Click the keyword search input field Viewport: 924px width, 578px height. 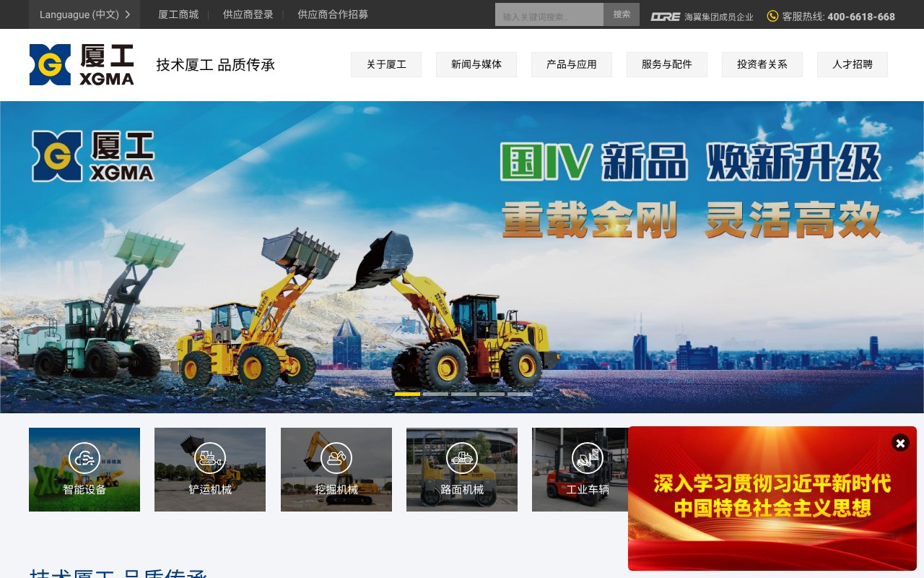click(x=549, y=14)
